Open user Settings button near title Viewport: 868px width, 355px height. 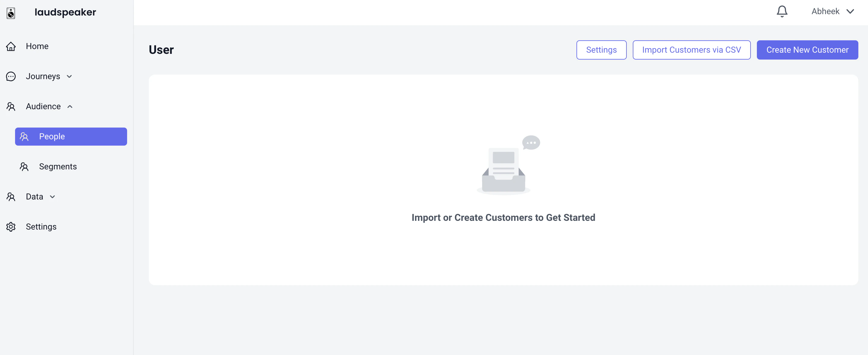(x=601, y=50)
